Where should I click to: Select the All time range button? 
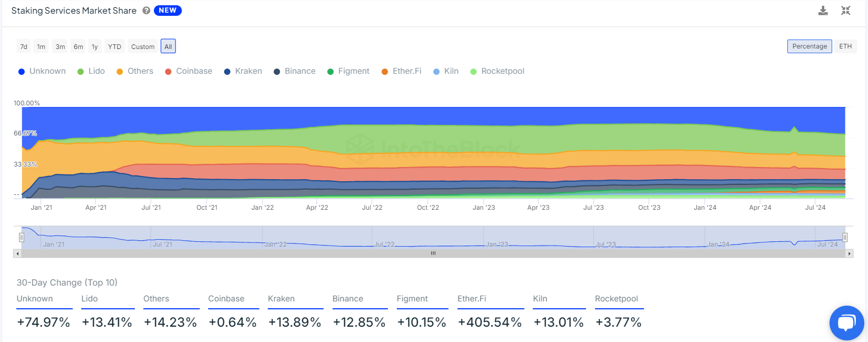point(168,46)
